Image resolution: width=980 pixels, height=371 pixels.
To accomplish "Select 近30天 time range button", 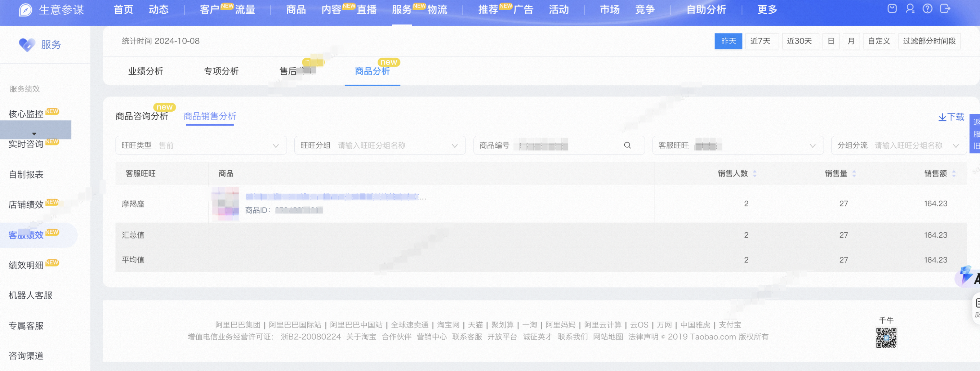I will point(801,41).
